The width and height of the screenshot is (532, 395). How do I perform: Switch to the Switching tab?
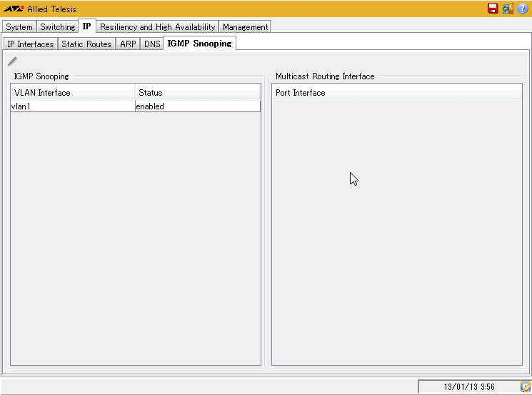click(x=58, y=27)
